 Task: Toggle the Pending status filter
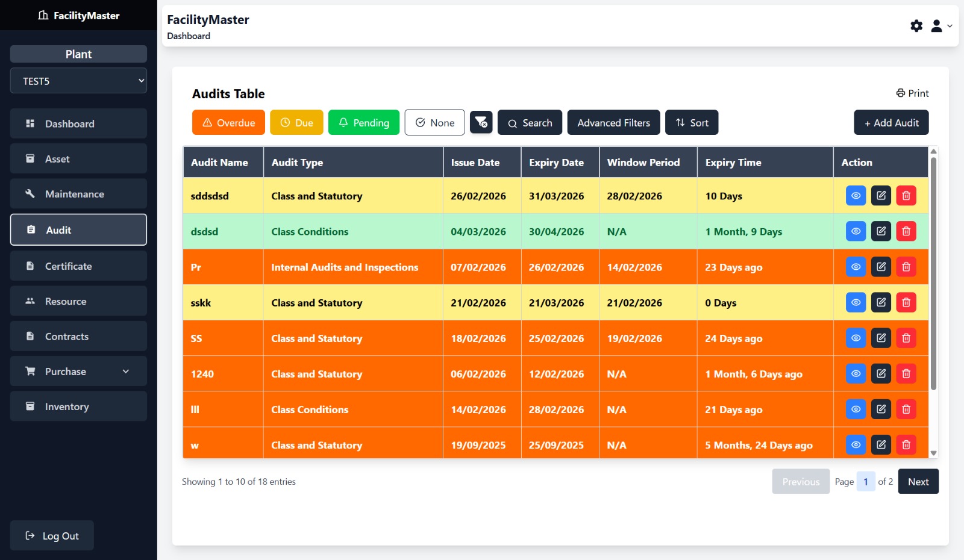tap(363, 122)
